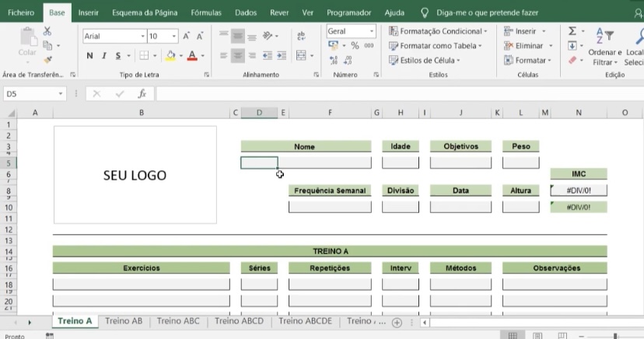Click the percent style icon
Image resolution: width=644 pixels, height=339 pixels.
pos(355,46)
